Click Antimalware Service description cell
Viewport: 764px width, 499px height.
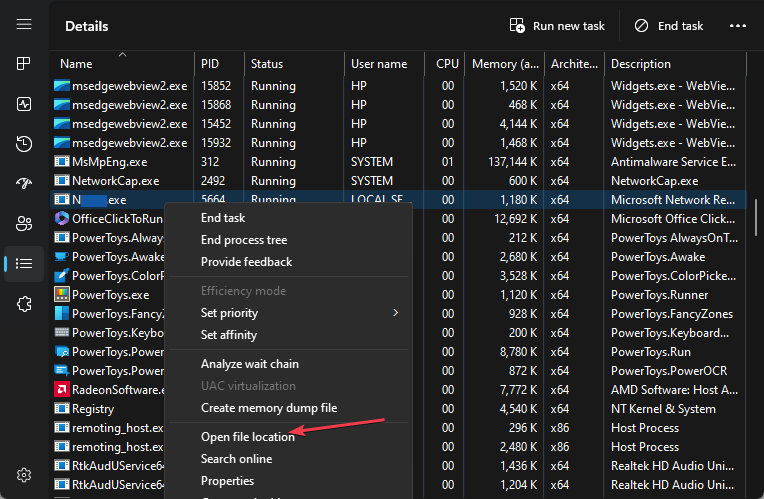point(673,162)
